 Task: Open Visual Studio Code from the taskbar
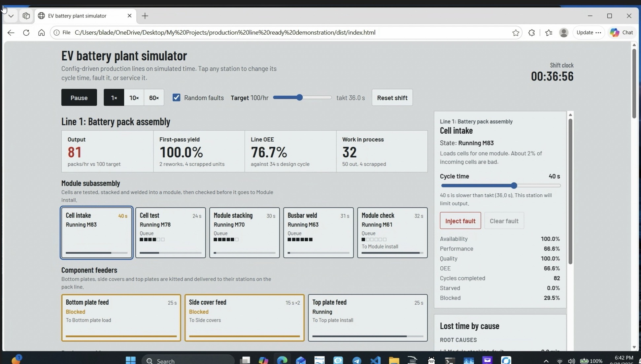click(x=375, y=360)
